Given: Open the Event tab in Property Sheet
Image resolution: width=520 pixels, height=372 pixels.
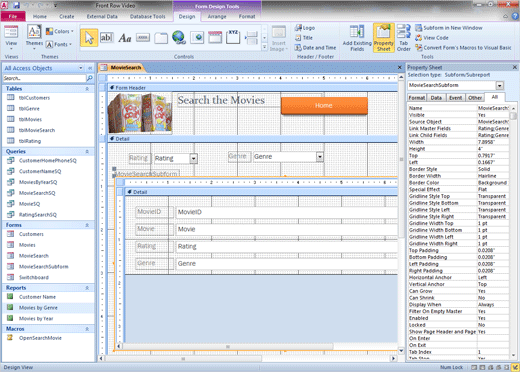Looking at the screenshot, I should [x=455, y=98].
